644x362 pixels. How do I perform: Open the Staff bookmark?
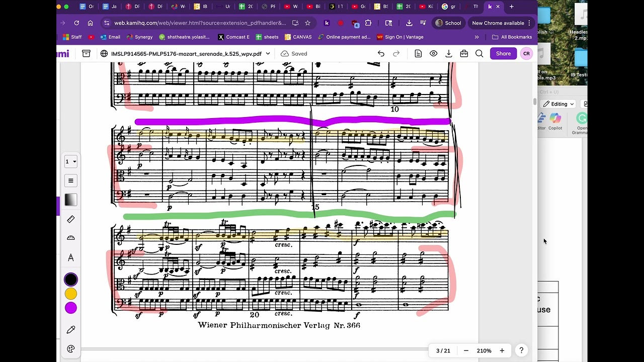coord(72,37)
